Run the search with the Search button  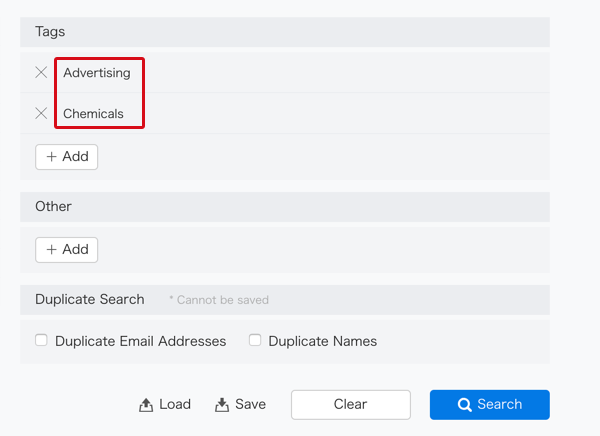click(489, 405)
